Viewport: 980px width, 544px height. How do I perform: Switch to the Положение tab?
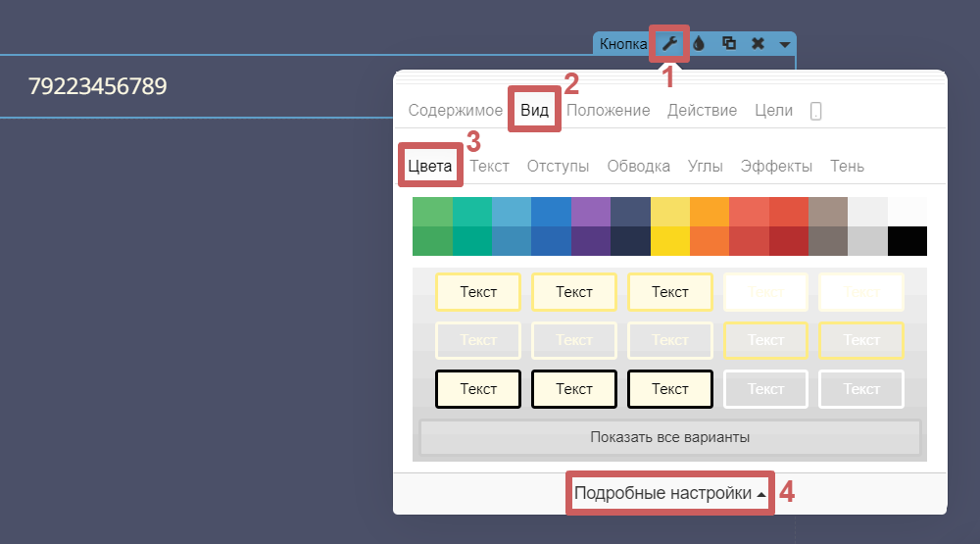click(608, 110)
